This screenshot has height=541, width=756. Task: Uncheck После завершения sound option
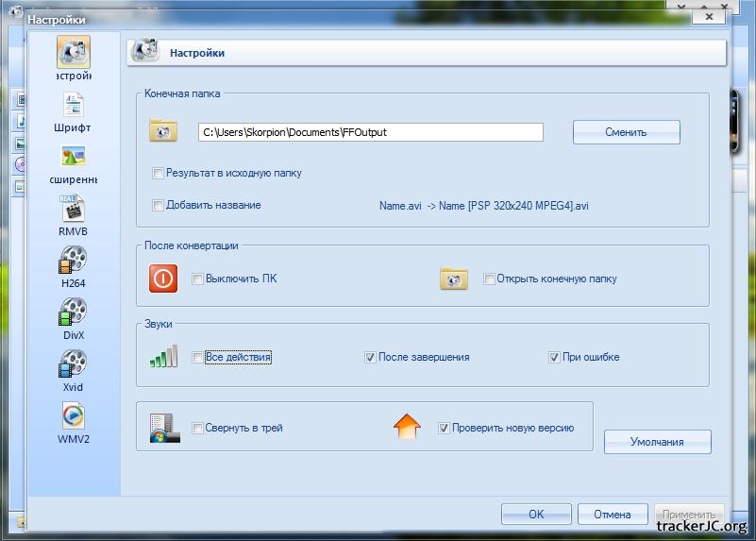370,358
